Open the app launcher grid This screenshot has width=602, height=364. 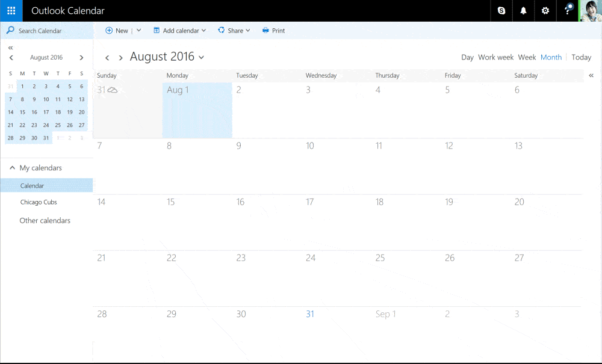point(11,11)
